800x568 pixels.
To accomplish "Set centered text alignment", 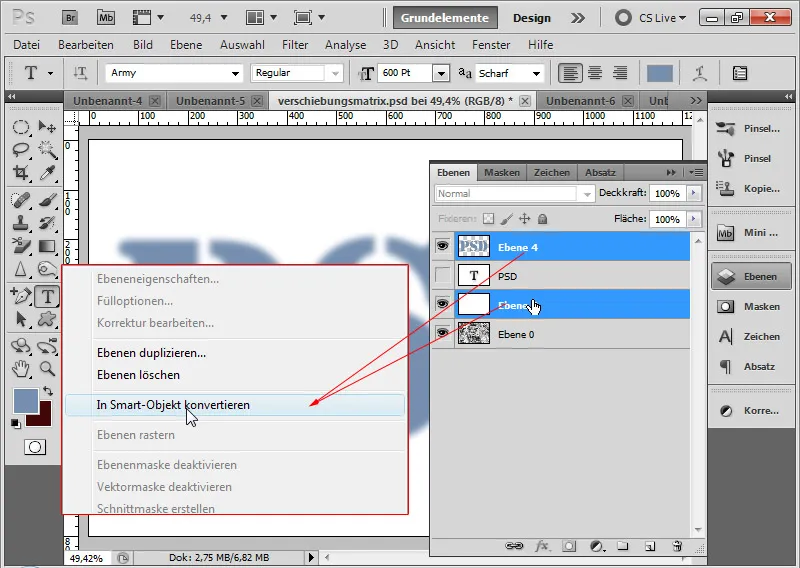I will click(x=595, y=73).
